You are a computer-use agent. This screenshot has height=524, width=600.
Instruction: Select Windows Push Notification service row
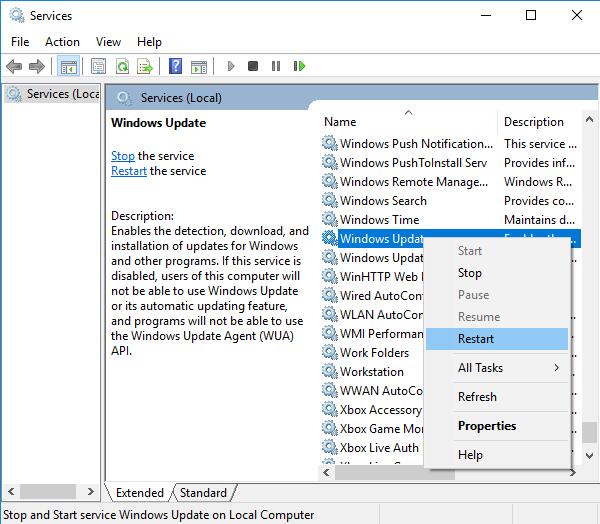point(451,144)
